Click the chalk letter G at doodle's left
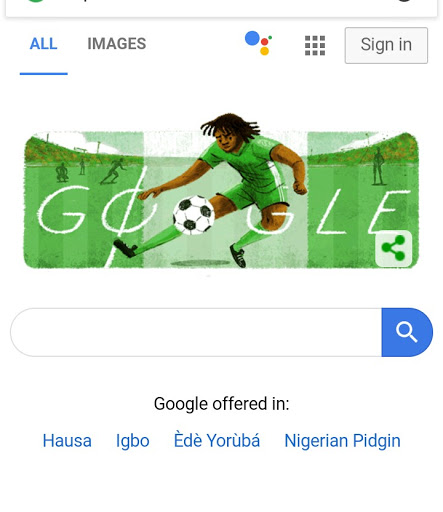The width and height of the screenshot is (443, 512). click(x=62, y=209)
